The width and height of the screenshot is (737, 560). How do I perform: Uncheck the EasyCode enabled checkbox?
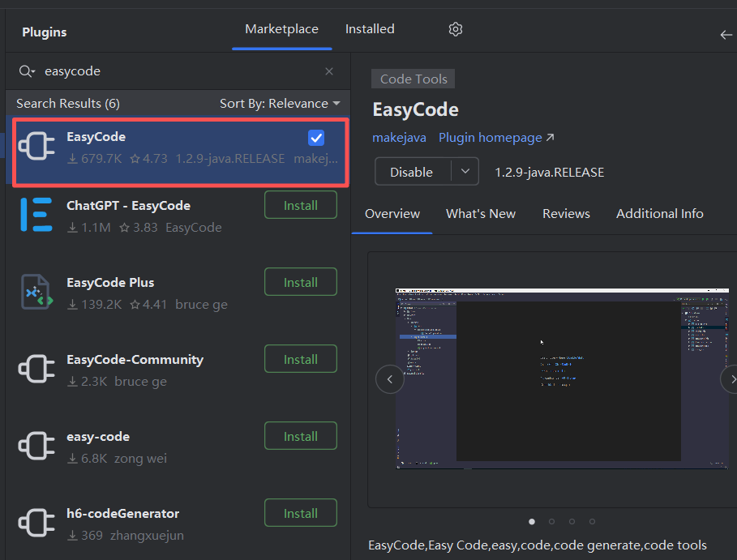click(316, 138)
